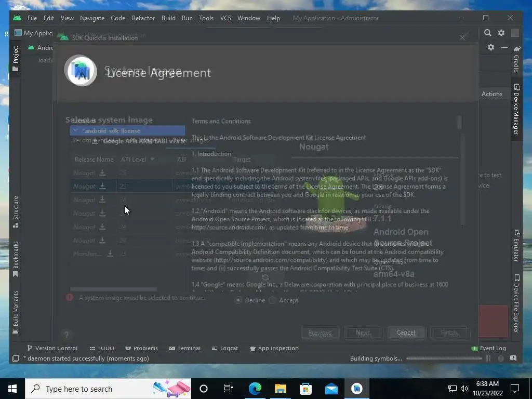Open the Event Log
The image size is (532, 399).
point(489,348)
